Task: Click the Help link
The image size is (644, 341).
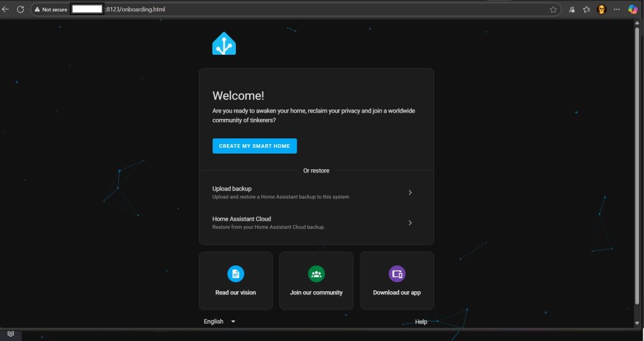Action: pos(421,321)
